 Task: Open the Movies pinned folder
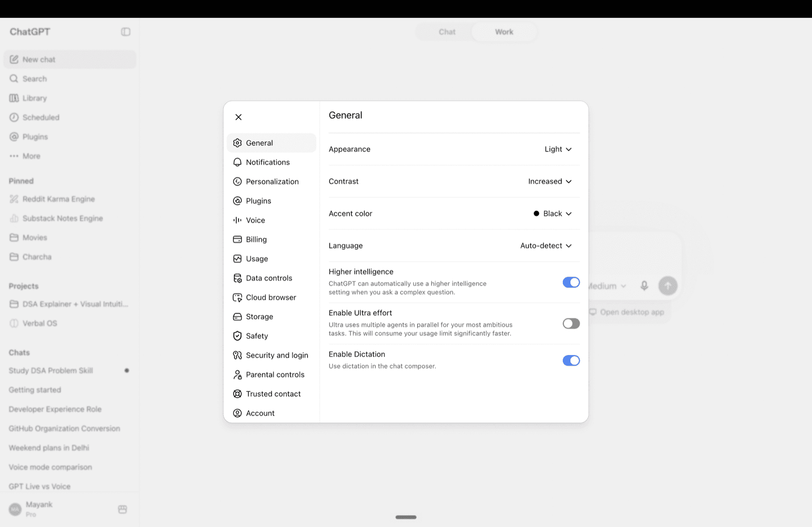(x=70, y=237)
